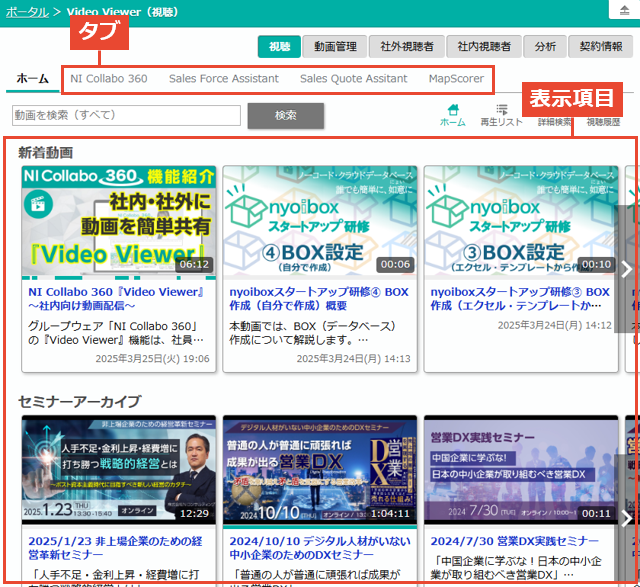Click the グループウェア「NI Collabo 360」 description text
Screen dimensions: 640x587
[x=116, y=333]
